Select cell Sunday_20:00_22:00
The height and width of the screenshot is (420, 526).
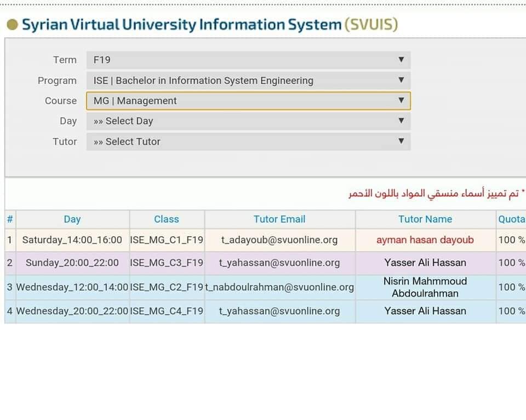coord(72,263)
